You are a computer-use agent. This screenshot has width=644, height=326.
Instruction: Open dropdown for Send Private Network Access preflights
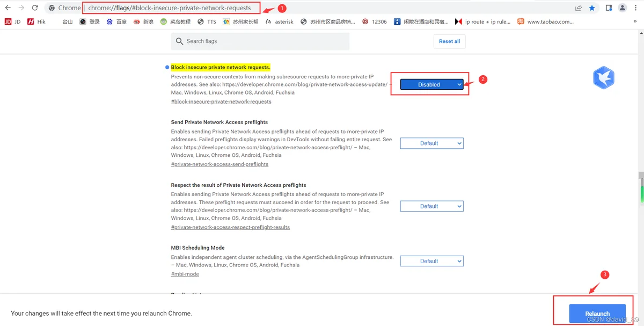(x=431, y=143)
